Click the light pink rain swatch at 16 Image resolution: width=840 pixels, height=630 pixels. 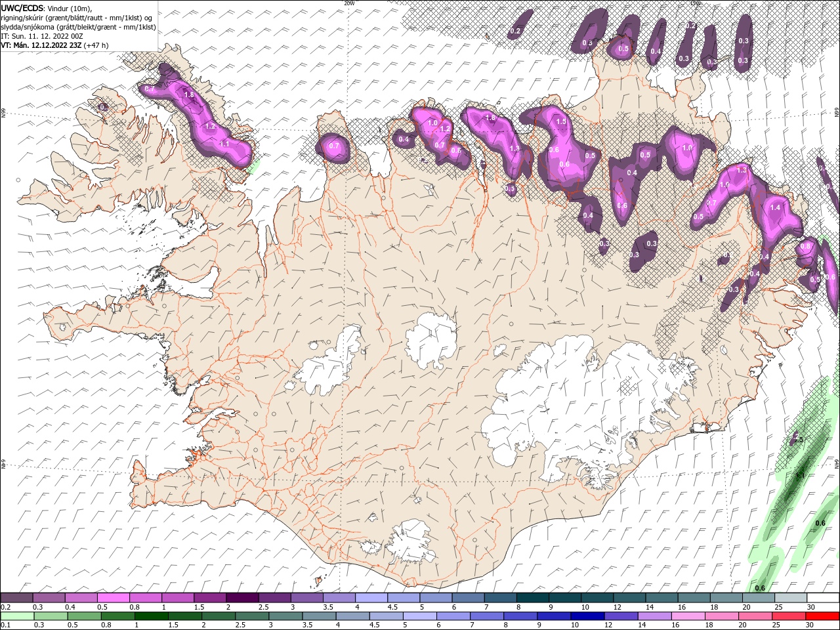tap(688, 616)
